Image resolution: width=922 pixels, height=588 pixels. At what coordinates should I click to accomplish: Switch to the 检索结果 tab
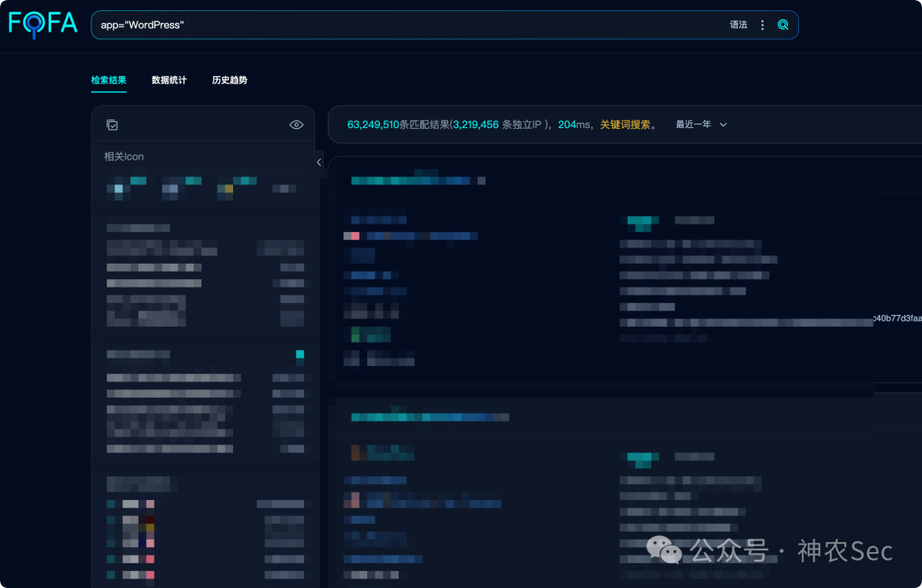[x=108, y=80]
